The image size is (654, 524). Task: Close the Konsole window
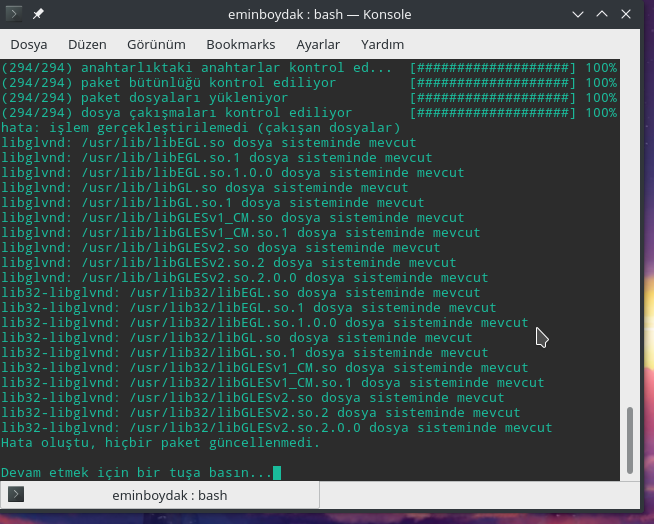626,15
